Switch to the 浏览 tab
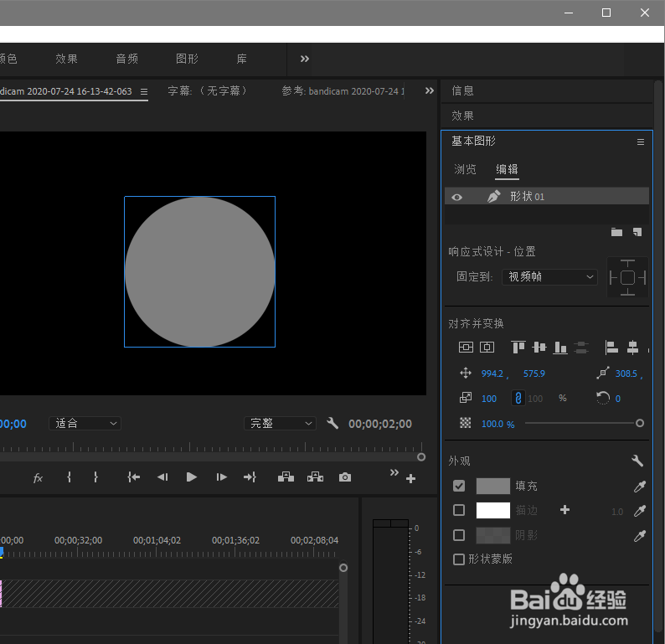The height and width of the screenshot is (644, 665). click(x=465, y=170)
